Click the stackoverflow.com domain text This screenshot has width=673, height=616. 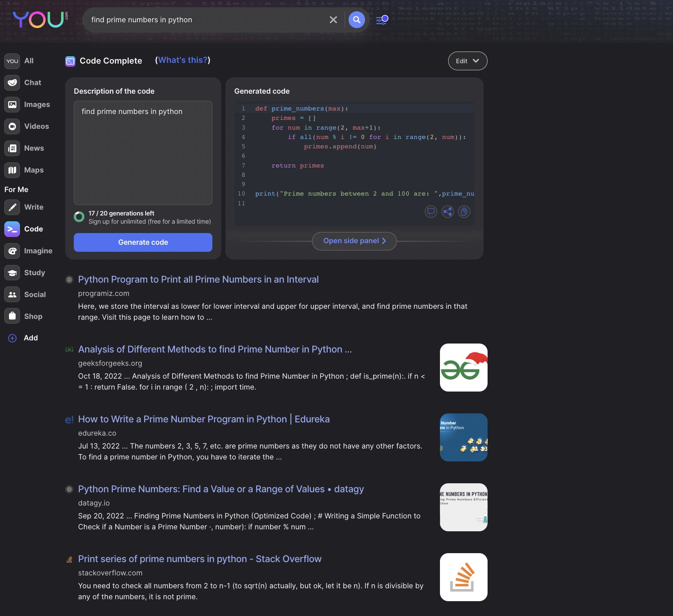(110, 573)
